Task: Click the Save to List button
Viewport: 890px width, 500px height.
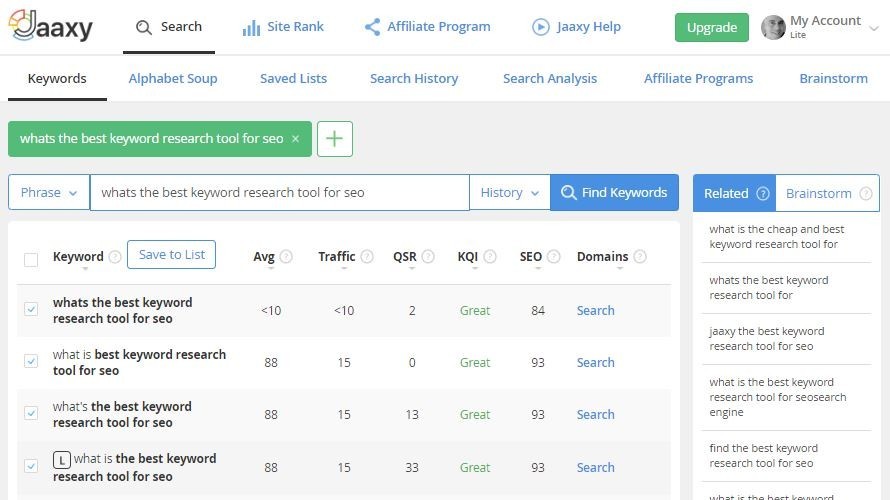Action: (x=171, y=255)
